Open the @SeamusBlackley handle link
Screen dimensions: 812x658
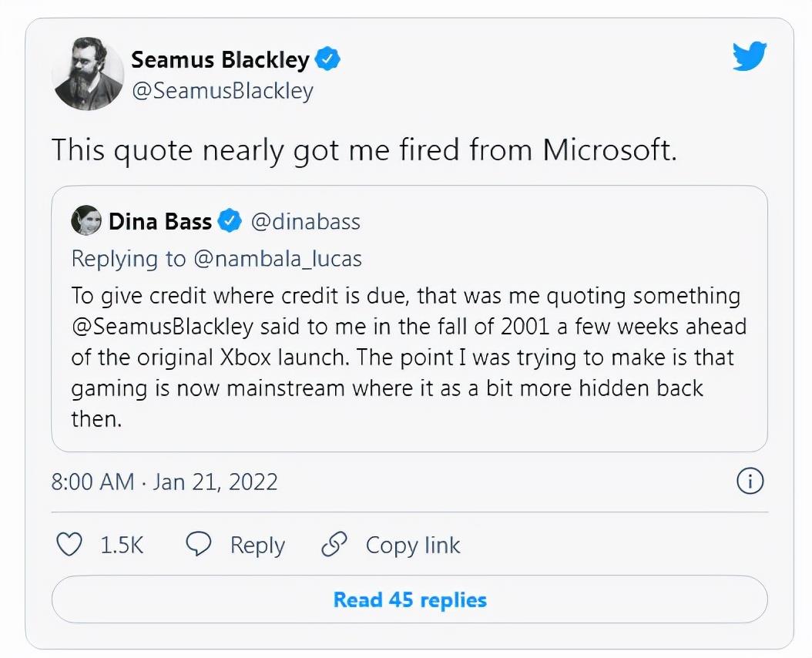point(223,91)
